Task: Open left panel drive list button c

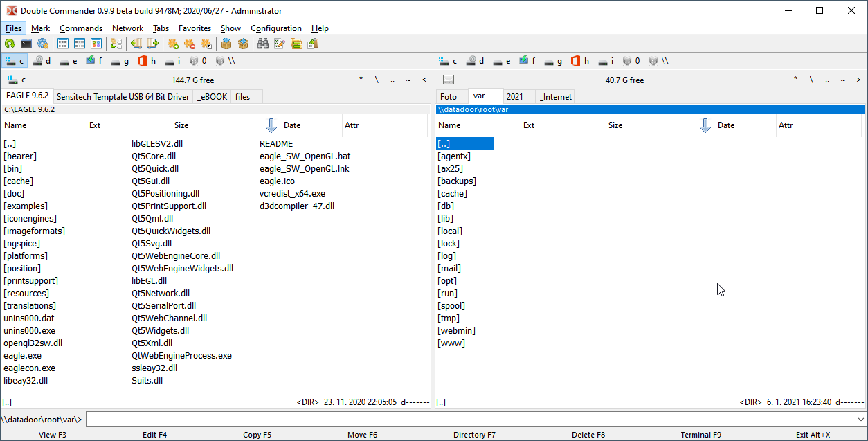Action: 17,80
